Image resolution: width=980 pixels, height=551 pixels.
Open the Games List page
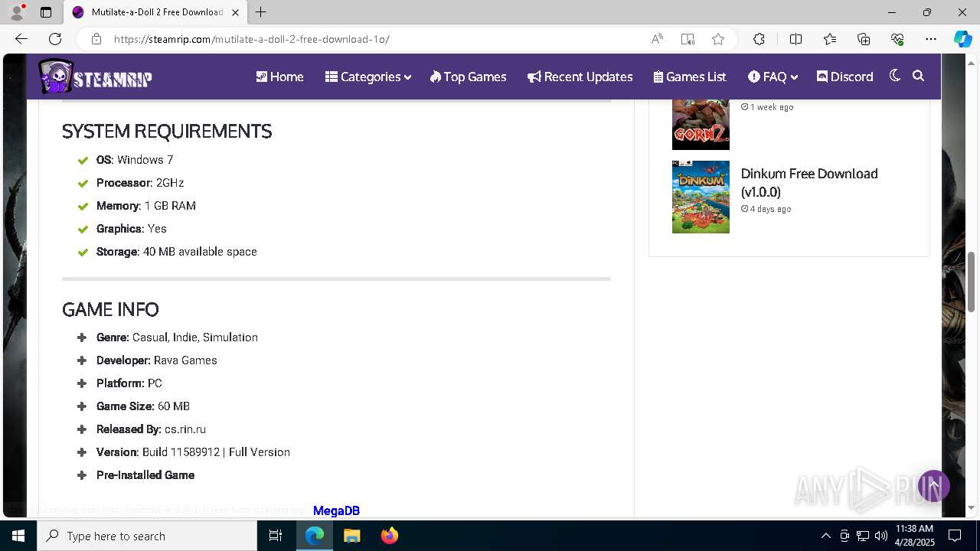pyautogui.click(x=690, y=77)
